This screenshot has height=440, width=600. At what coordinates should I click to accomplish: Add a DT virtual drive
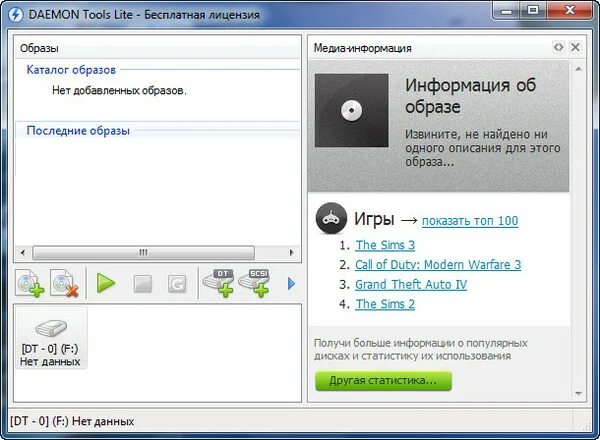[x=219, y=283]
